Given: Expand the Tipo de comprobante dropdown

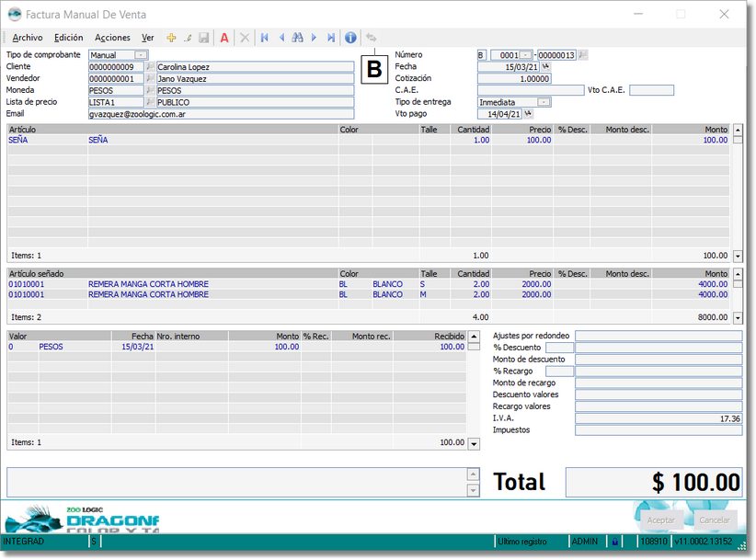Looking at the screenshot, I should point(141,55).
